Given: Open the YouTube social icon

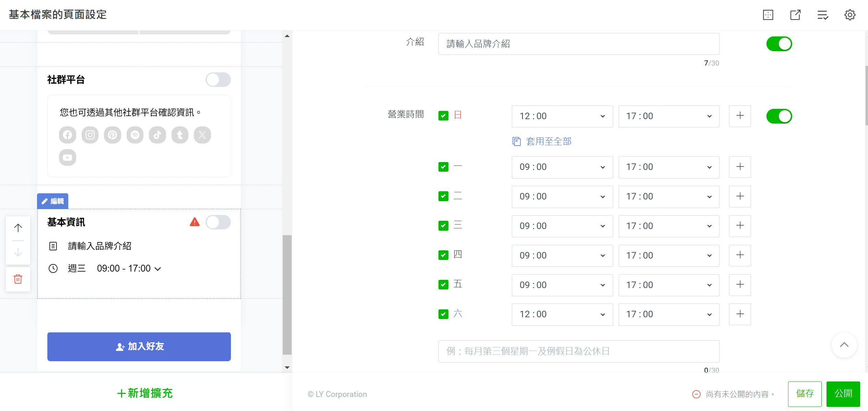Looking at the screenshot, I should point(67,157).
